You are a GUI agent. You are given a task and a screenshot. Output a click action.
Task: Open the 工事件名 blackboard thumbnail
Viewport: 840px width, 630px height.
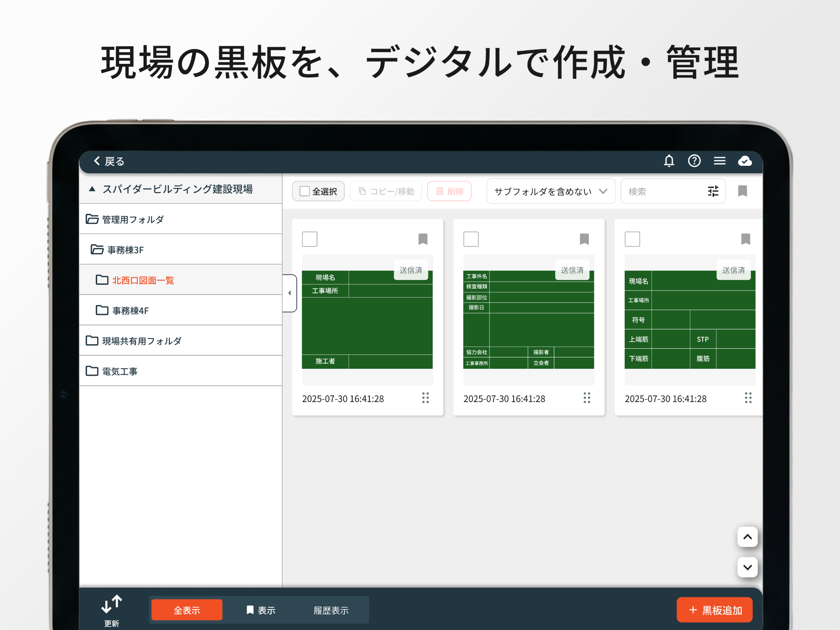(x=528, y=320)
